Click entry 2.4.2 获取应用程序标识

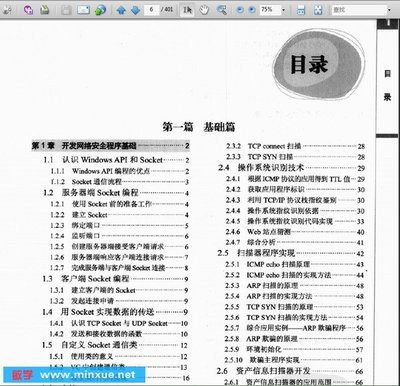tap(295, 189)
